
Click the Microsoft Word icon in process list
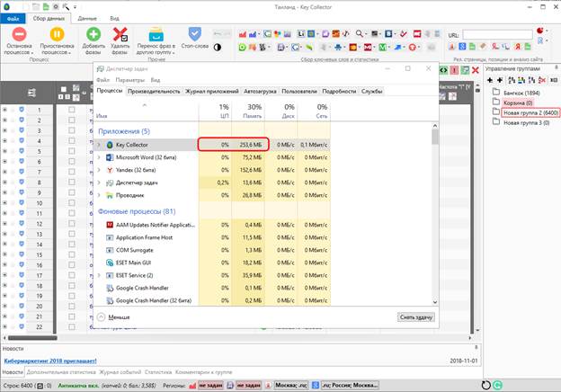click(x=110, y=157)
